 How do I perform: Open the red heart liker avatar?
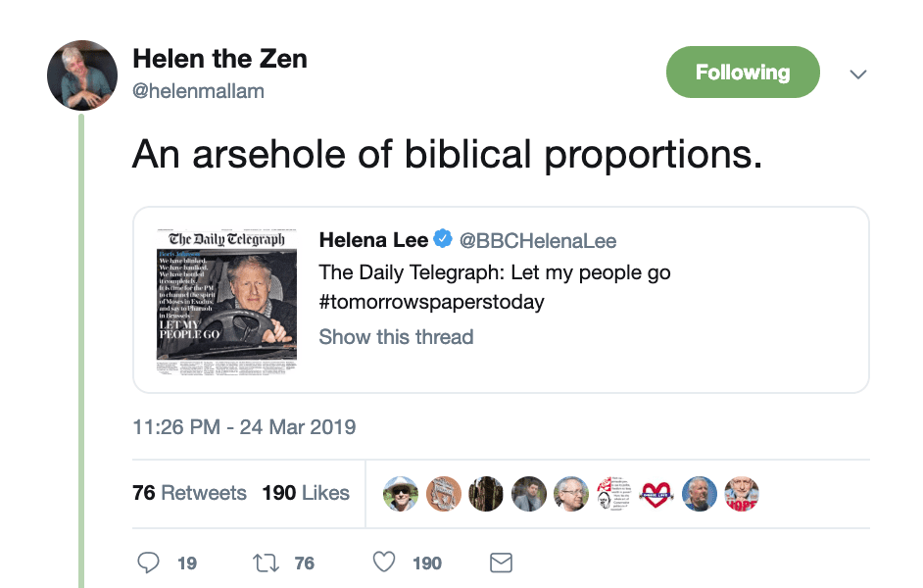coord(656,493)
